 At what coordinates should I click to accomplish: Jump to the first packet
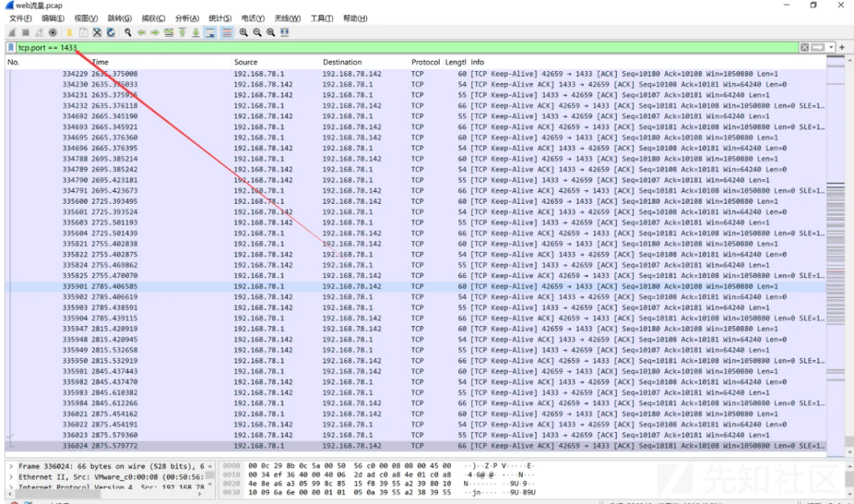(x=183, y=32)
